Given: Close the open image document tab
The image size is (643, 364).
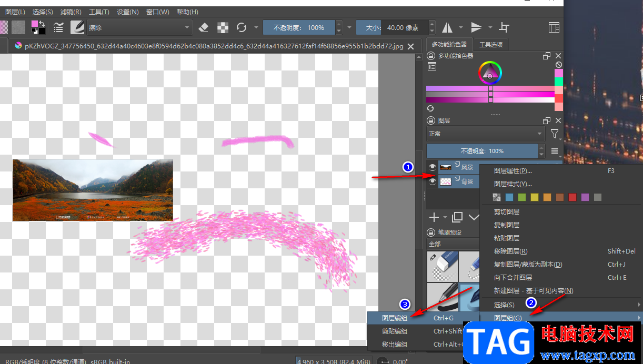Looking at the screenshot, I should 411,46.
